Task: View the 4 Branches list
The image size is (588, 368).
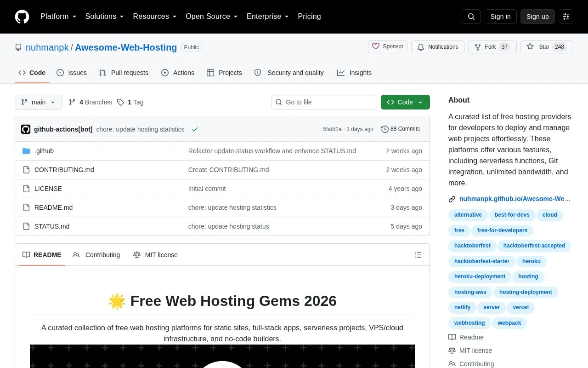Action: click(x=90, y=102)
